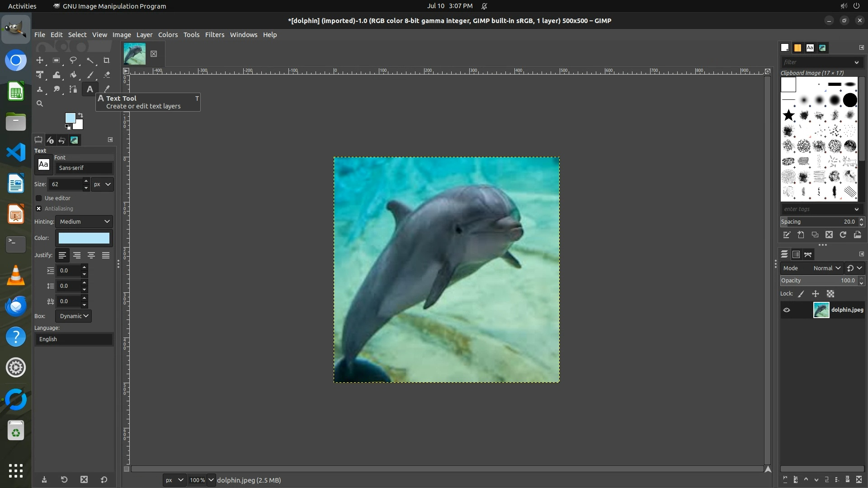Activate the Zoom magnifier tool

(x=40, y=104)
